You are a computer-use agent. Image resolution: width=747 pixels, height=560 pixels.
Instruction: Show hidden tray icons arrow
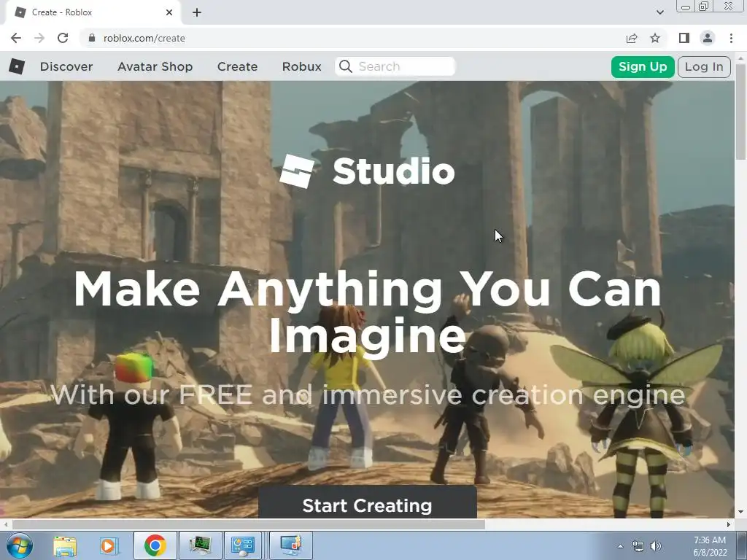tap(620, 546)
